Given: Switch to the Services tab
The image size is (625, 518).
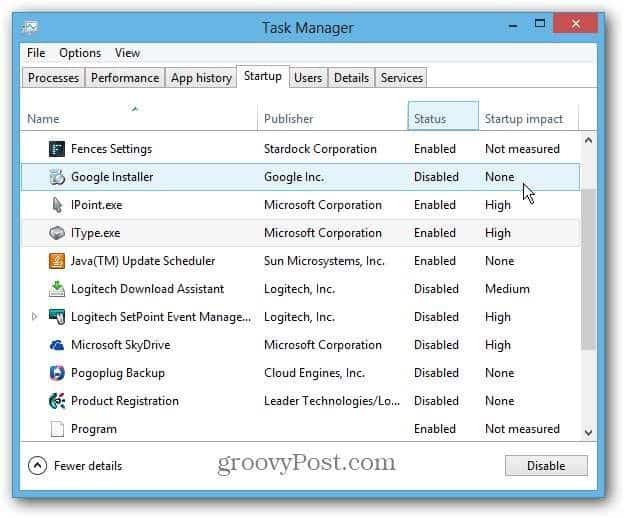Looking at the screenshot, I should [402, 78].
